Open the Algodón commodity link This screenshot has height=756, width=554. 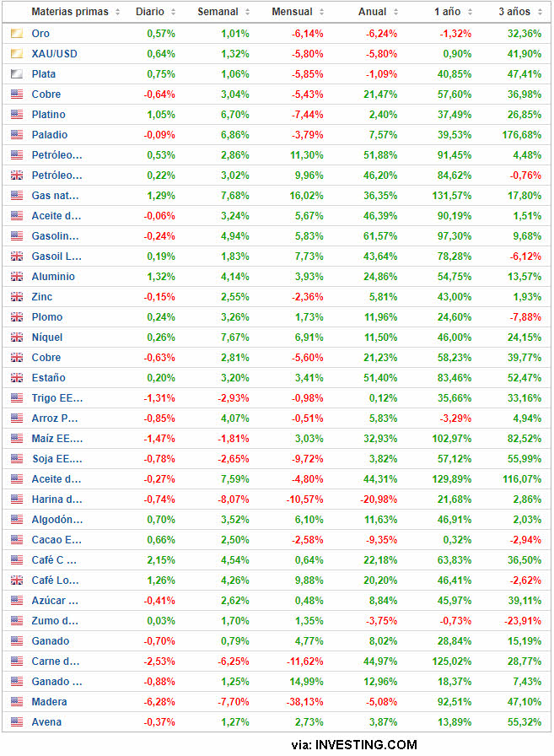point(56,520)
